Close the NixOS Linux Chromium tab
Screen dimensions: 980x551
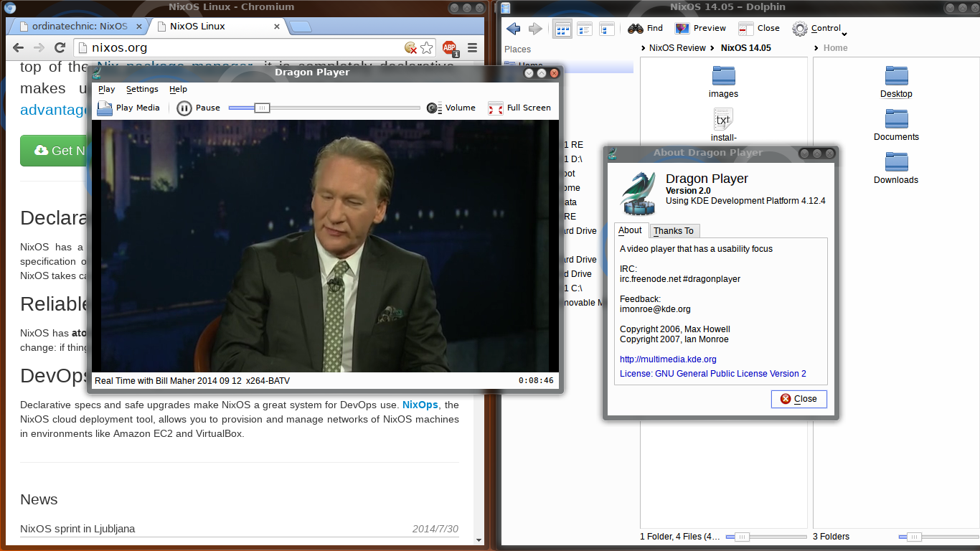[277, 27]
